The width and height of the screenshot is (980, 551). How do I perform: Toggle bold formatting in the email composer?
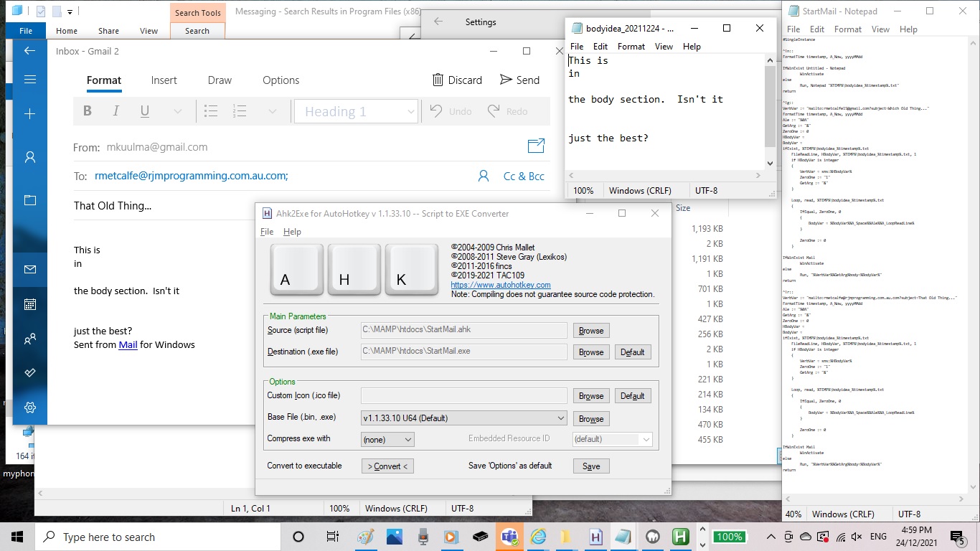point(87,111)
